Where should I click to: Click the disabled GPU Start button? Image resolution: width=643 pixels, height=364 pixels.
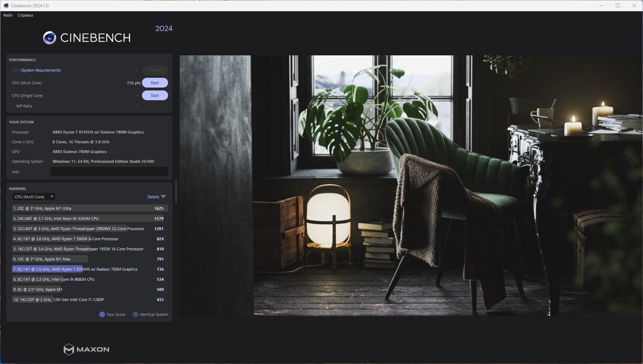click(155, 70)
